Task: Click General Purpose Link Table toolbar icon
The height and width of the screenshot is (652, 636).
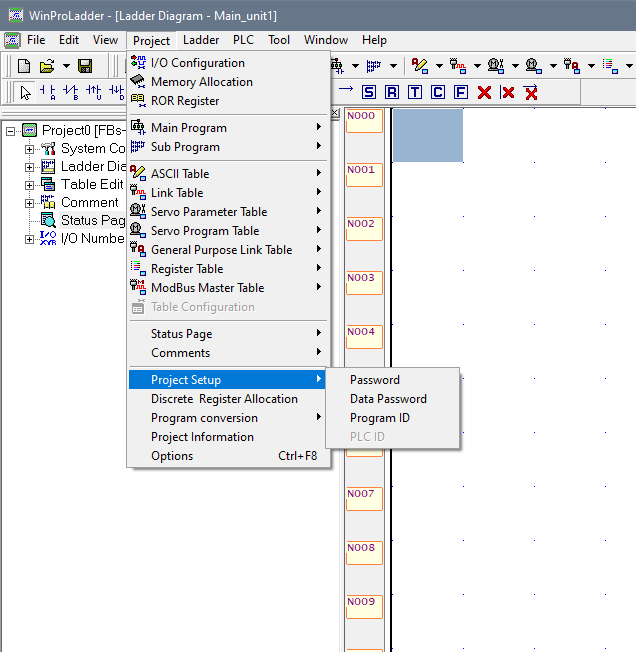Action: (x=572, y=66)
